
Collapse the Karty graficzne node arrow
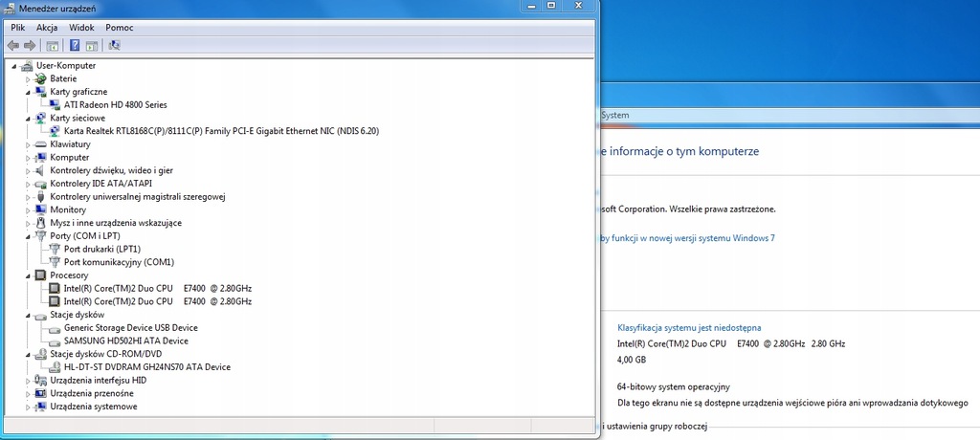[x=28, y=93]
